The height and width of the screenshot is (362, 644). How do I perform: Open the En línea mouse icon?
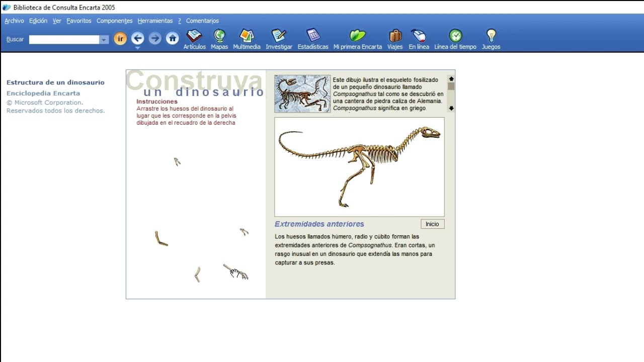tap(419, 36)
